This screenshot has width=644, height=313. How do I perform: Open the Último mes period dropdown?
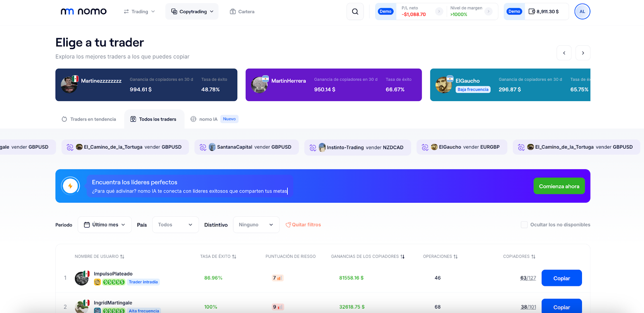105,225
